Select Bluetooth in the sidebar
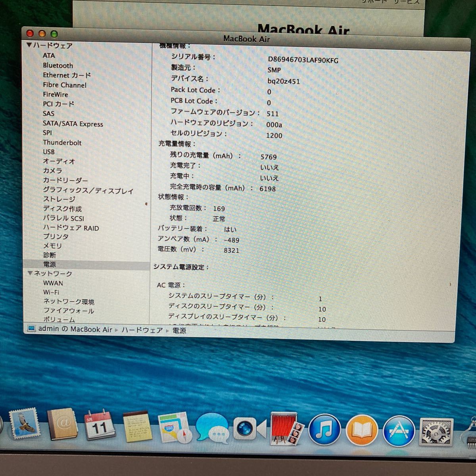The image size is (476, 476). (58, 65)
